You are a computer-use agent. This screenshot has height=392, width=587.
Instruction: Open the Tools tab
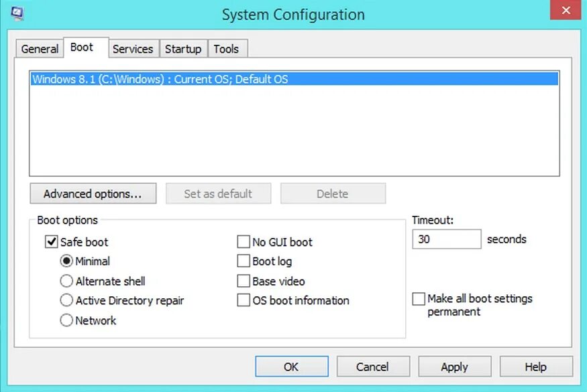pos(227,49)
